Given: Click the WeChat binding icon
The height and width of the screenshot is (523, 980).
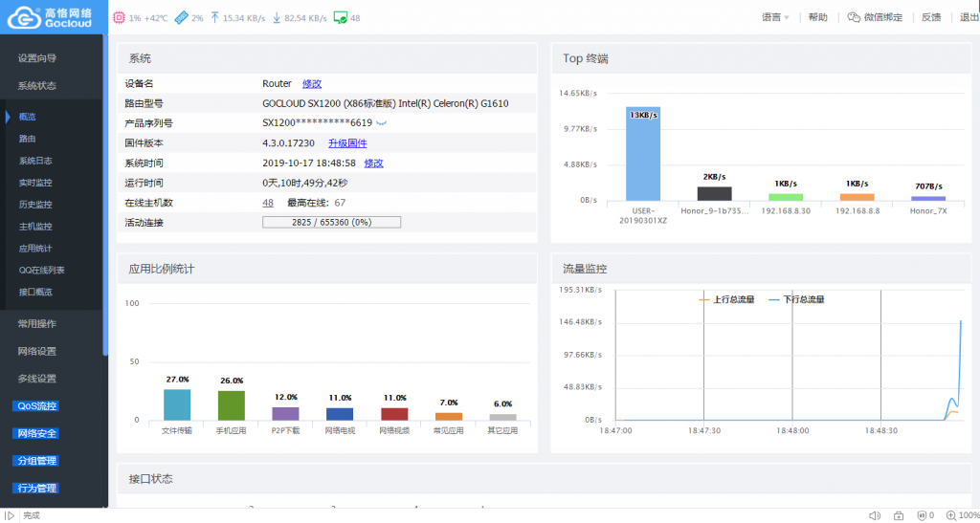Looking at the screenshot, I should (x=828, y=17).
